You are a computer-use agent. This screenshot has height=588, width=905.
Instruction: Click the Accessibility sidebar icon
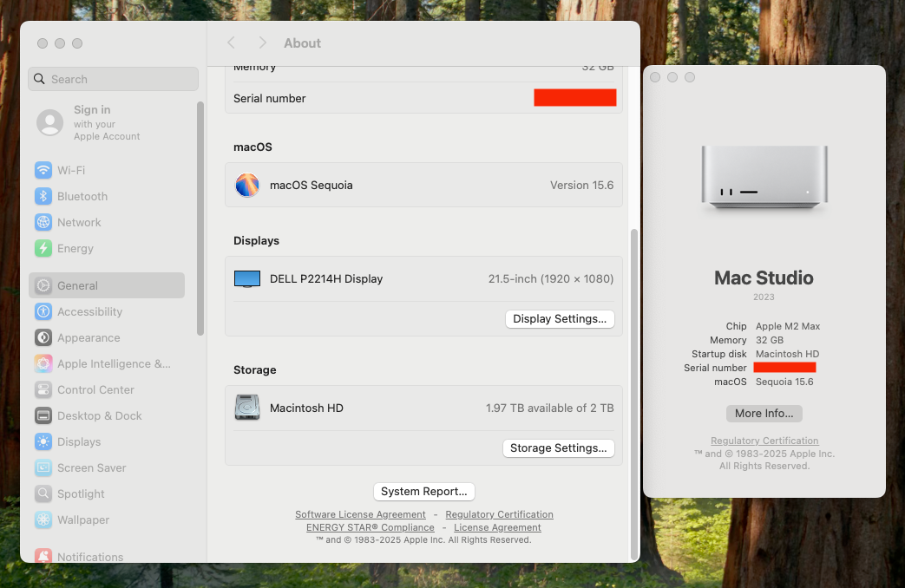(43, 311)
